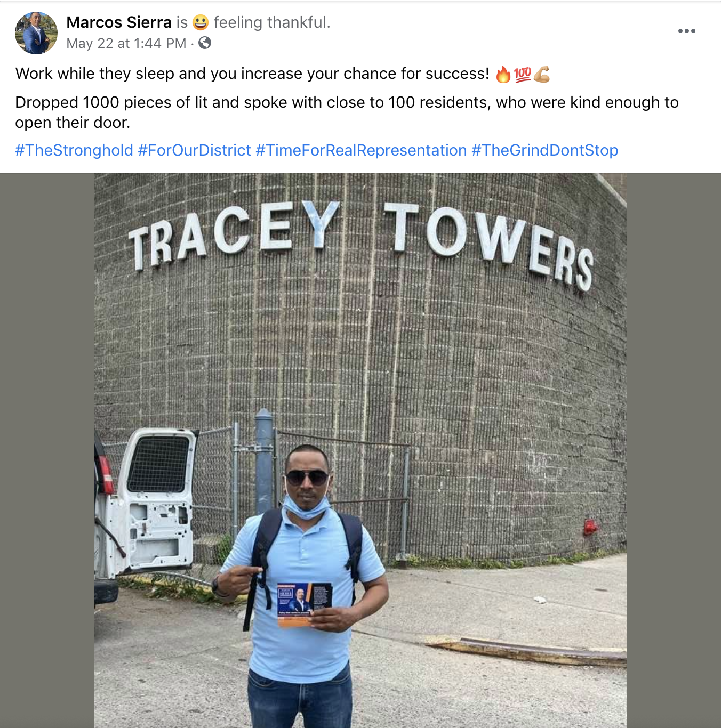Open the post options three-dot menu
This screenshot has width=721, height=728.
(686, 31)
